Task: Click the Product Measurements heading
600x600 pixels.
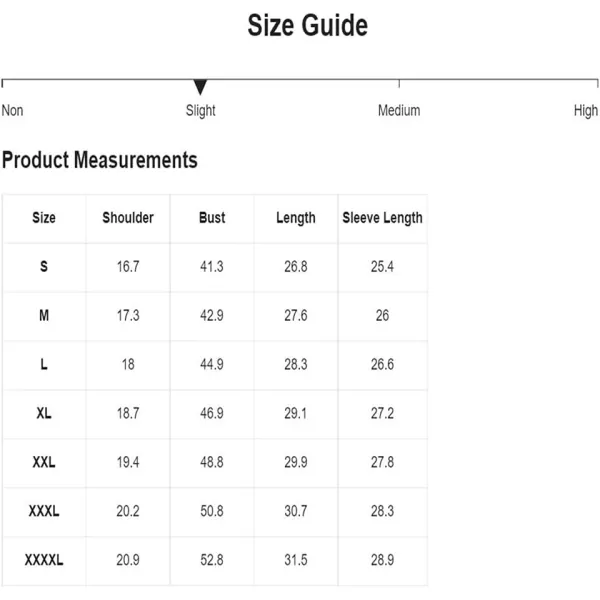Action: point(99,160)
